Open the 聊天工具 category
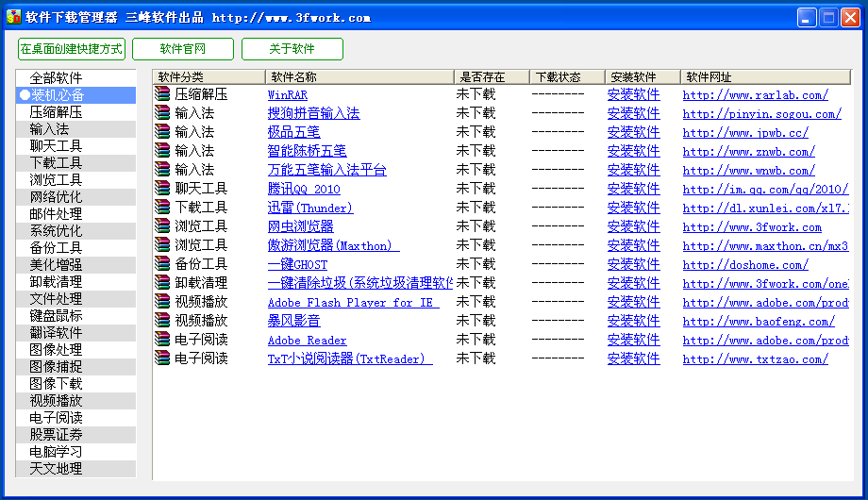Viewport: 868px width, 500px height. pyautogui.click(x=56, y=146)
